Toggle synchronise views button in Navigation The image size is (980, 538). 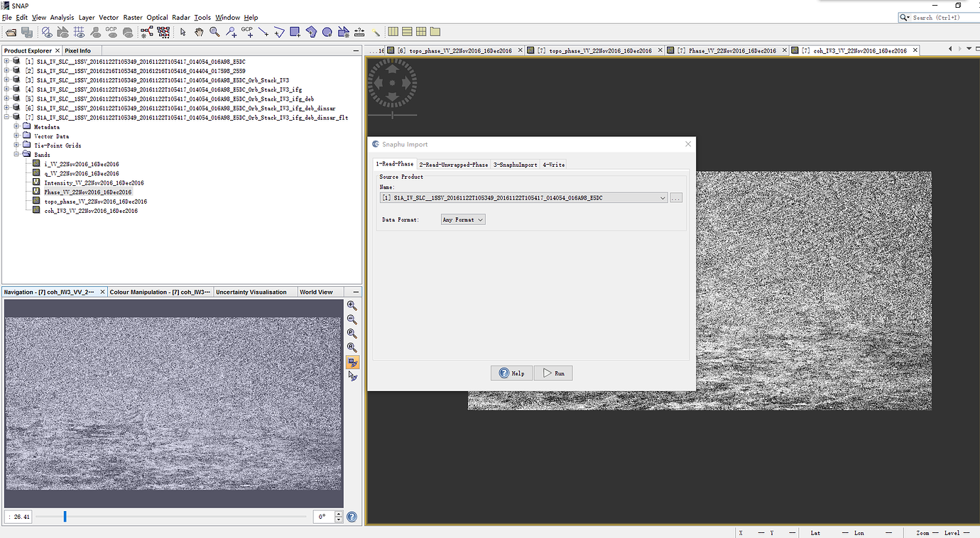(352, 362)
